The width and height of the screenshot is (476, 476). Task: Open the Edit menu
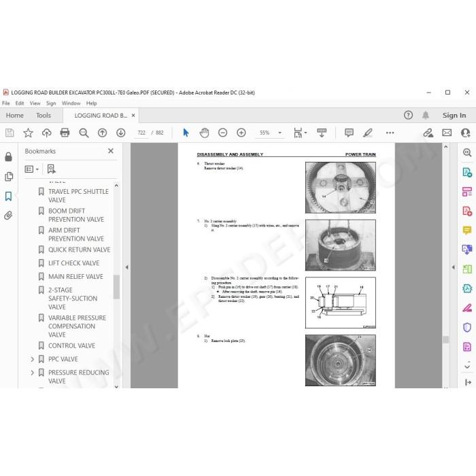point(20,103)
